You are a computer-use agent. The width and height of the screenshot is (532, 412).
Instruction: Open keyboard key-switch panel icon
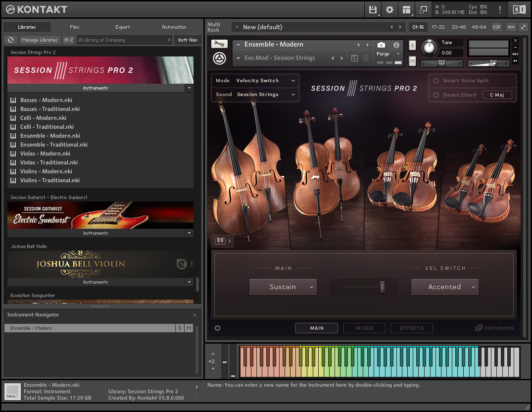tap(223, 241)
